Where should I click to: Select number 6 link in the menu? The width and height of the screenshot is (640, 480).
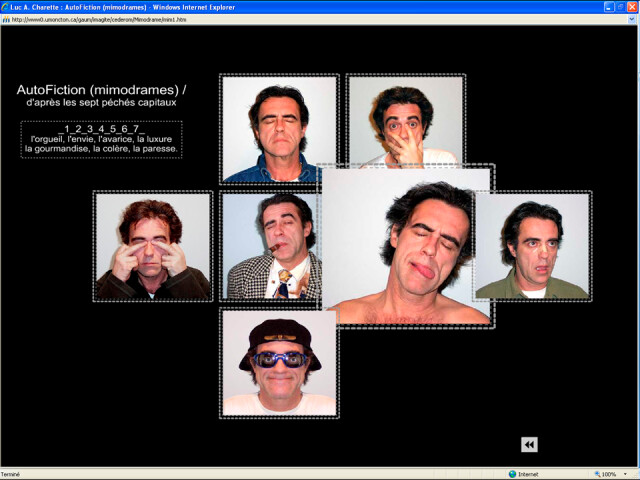click(x=125, y=130)
